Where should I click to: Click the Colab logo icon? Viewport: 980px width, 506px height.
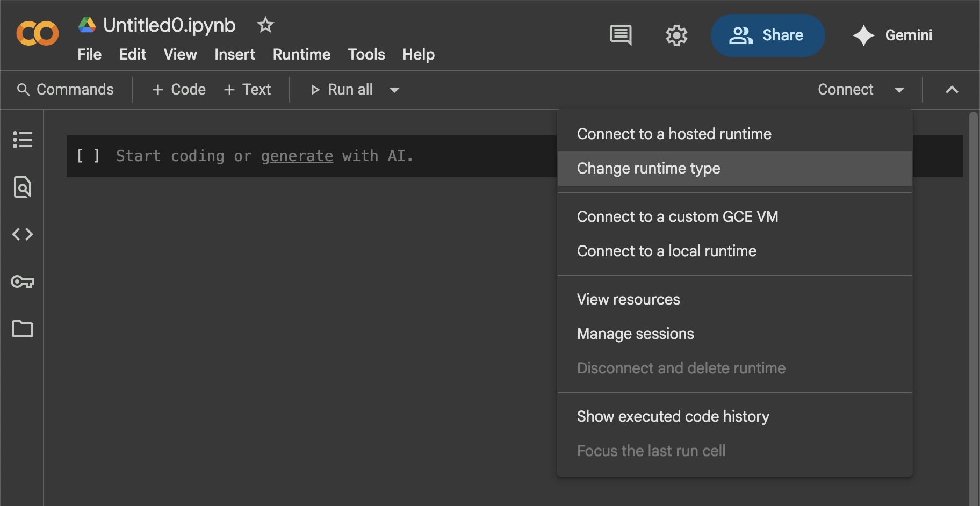38,34
